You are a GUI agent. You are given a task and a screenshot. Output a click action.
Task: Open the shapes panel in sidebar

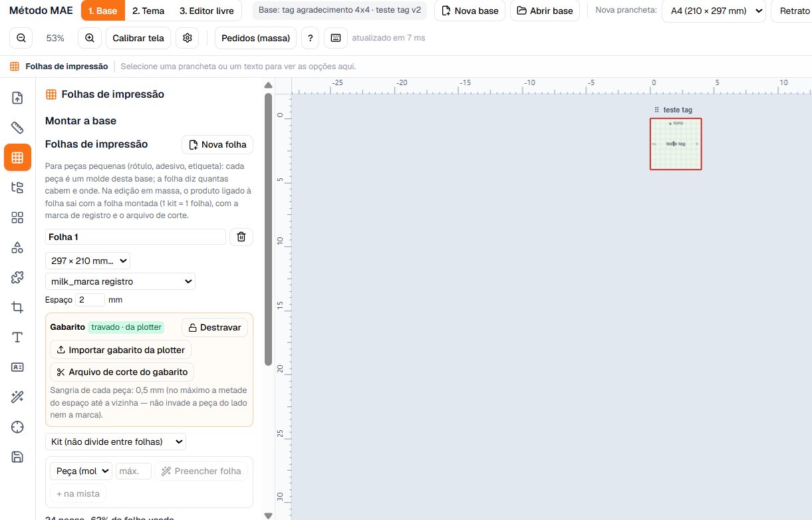(x=18, y=247)
